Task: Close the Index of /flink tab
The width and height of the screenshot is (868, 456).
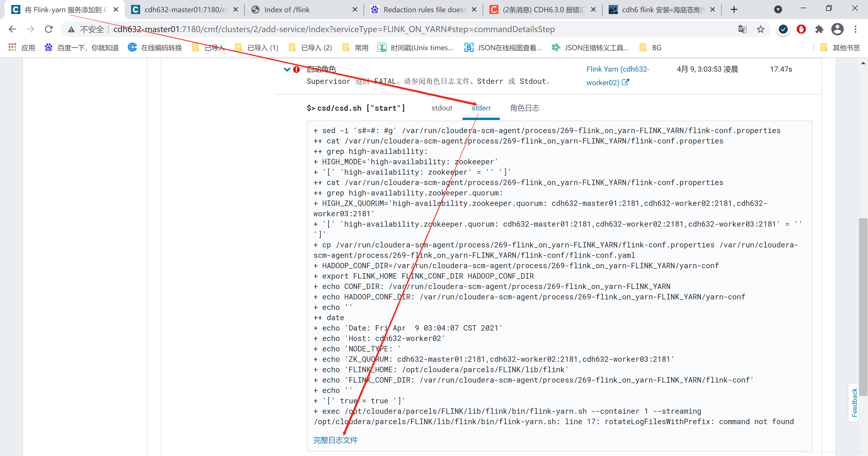Action: click(355, 9)
